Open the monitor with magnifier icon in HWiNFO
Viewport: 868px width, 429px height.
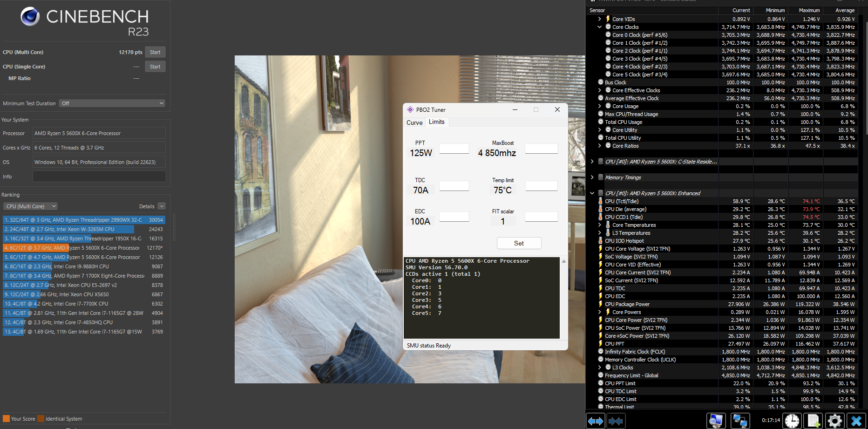point(716,421)
